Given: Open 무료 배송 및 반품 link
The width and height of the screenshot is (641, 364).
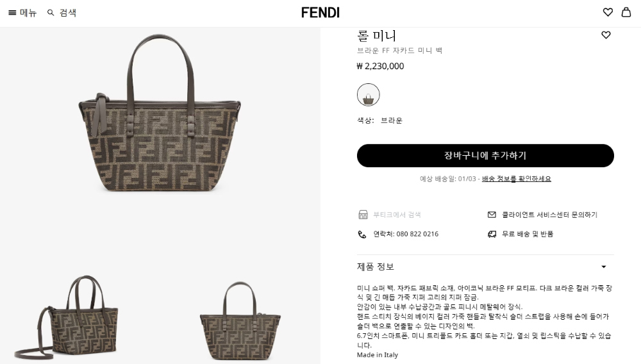Looking at the screenshot, I should pos(527,234).
